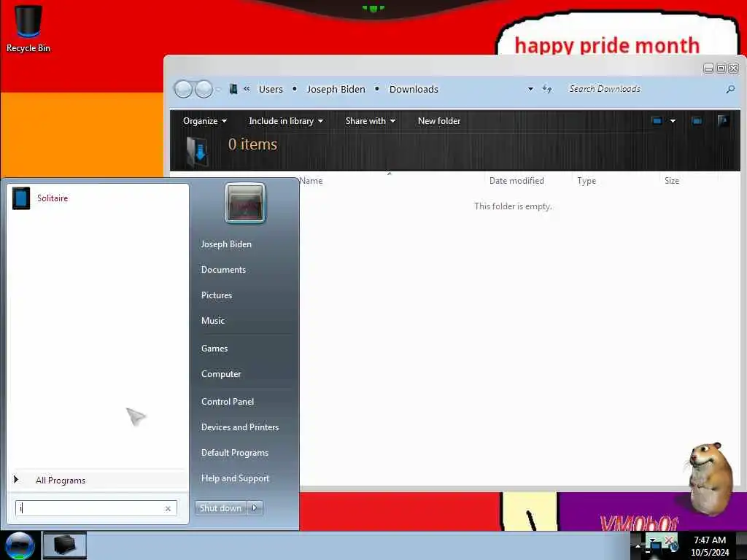747x560 pixels.
Task: Open Games from Start menu
Action: (214, 348)
